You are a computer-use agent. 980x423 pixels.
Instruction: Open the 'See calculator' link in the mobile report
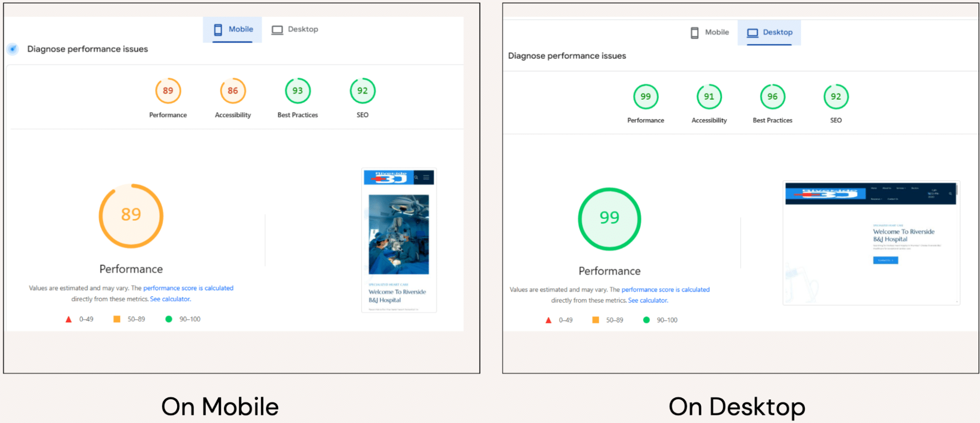(170, 299)
